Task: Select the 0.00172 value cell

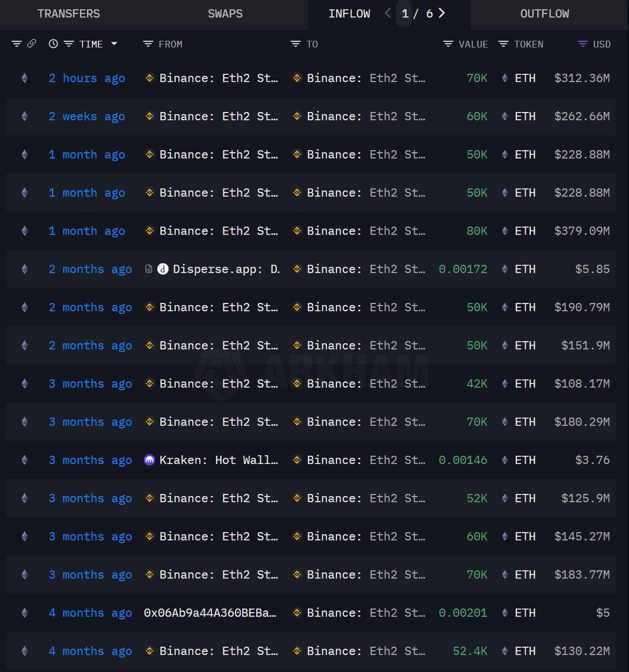Action: pyautogui.click(x=463, y=269)
